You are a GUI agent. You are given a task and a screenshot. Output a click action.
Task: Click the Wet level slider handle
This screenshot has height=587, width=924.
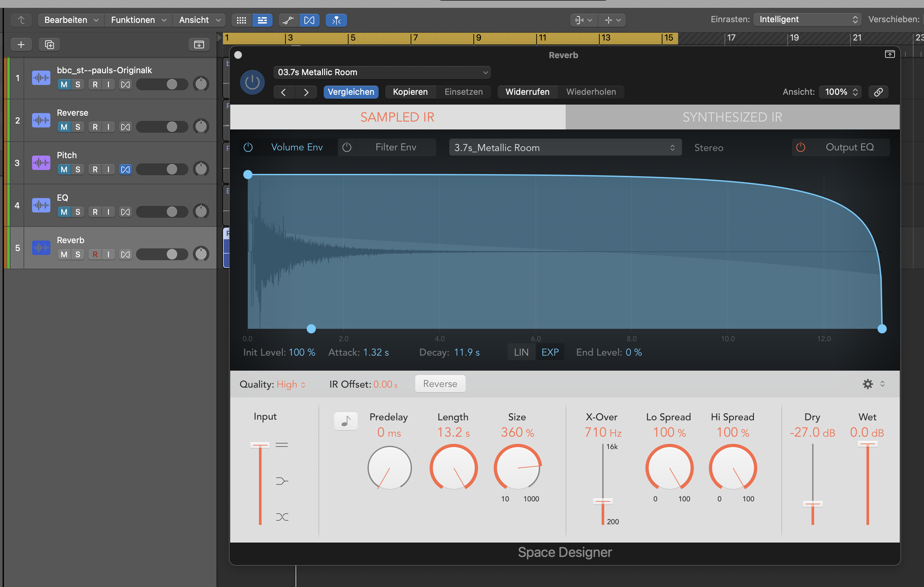tap(867, 444)
